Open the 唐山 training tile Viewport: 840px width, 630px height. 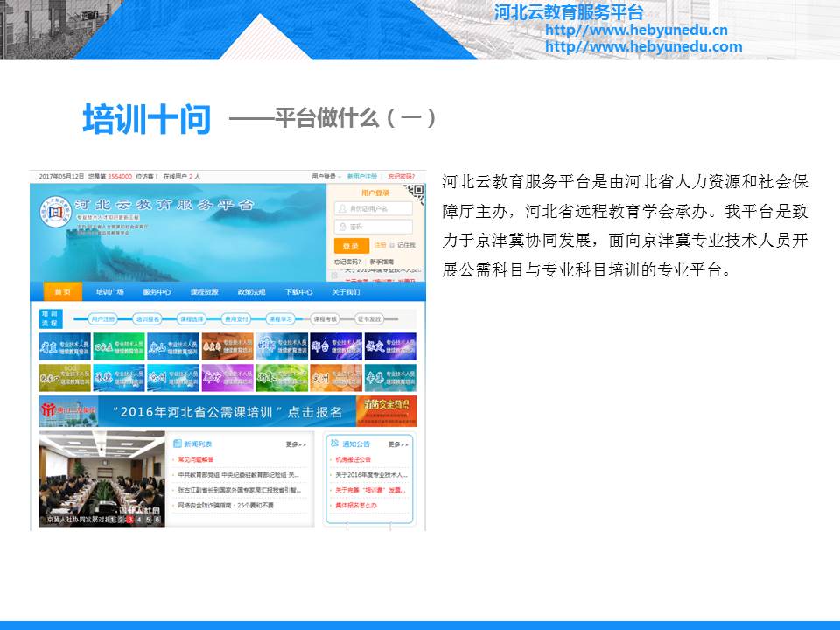pyautogui.click(x=173, y=346)
